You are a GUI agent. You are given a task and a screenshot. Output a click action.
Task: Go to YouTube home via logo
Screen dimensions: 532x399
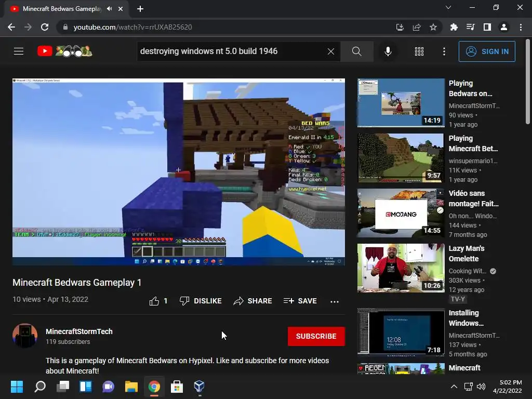(64, 51)
